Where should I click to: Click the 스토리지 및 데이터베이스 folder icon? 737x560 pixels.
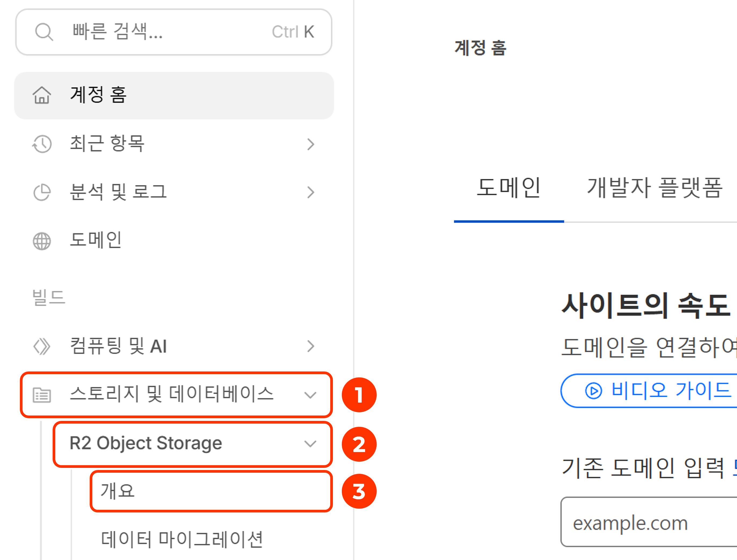pyautogui.click(x=42, y=395)
